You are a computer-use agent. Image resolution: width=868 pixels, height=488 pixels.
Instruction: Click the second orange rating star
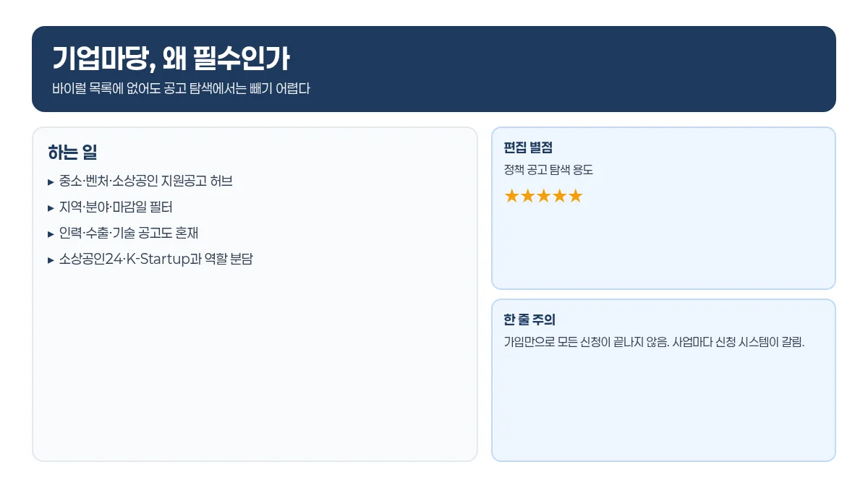(x=528, y=196)
